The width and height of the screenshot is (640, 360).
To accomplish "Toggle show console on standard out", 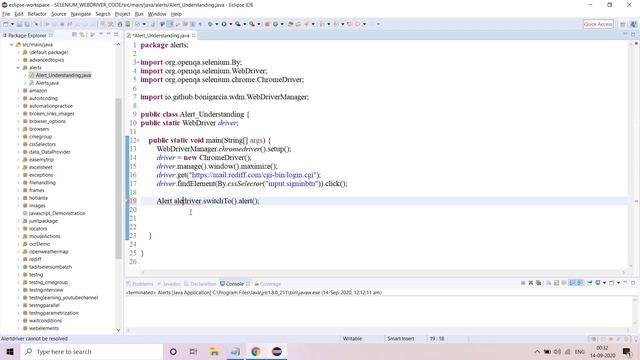I will click(572, 283).
